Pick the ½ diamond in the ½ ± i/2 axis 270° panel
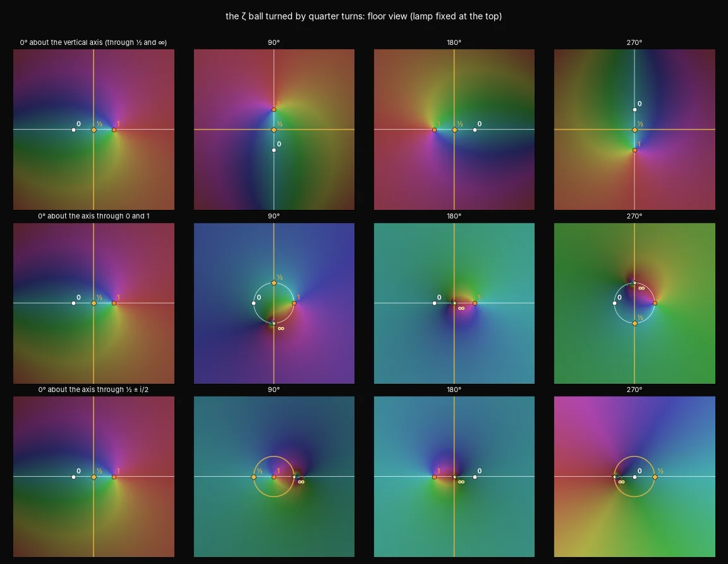This screenshot has height=564, width=728. pos(655,477)
